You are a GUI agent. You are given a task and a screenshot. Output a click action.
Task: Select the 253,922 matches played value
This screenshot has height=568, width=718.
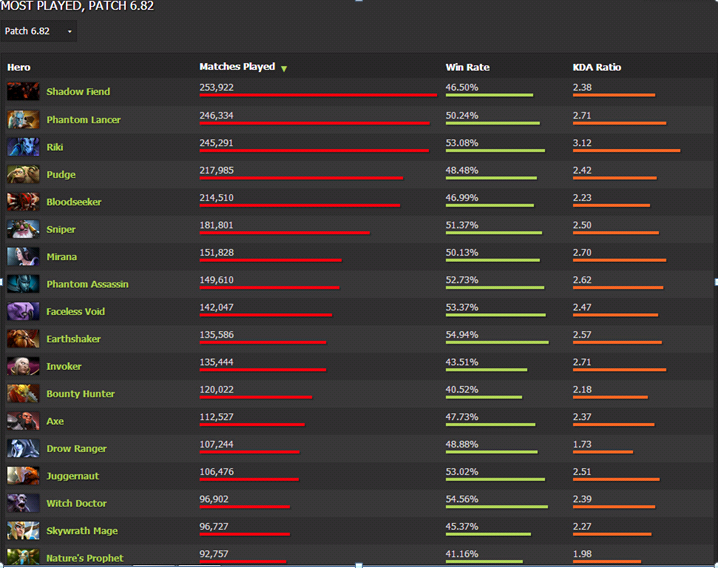[x=217, y=87]
